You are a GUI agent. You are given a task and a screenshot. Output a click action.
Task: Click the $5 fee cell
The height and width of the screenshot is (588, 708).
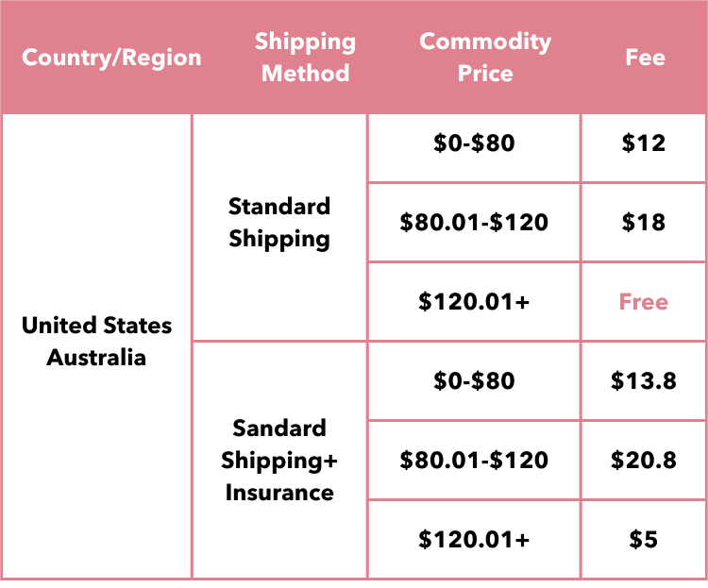click(644, 539)
